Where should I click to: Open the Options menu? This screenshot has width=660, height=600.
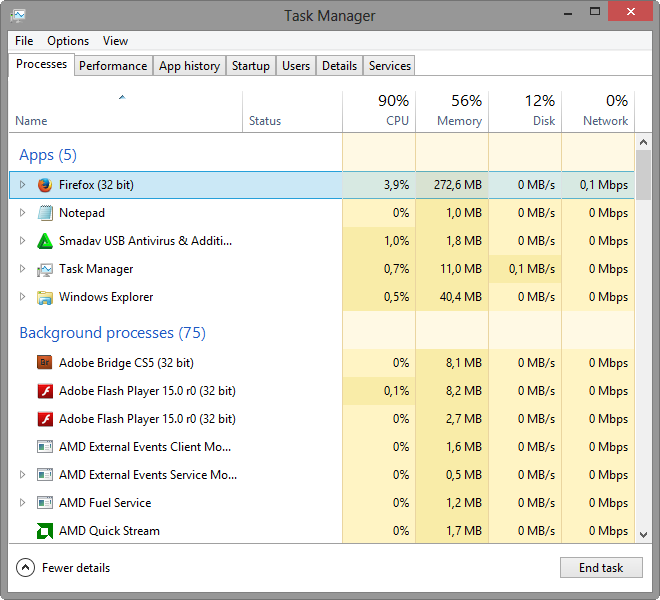pos(68,41)
